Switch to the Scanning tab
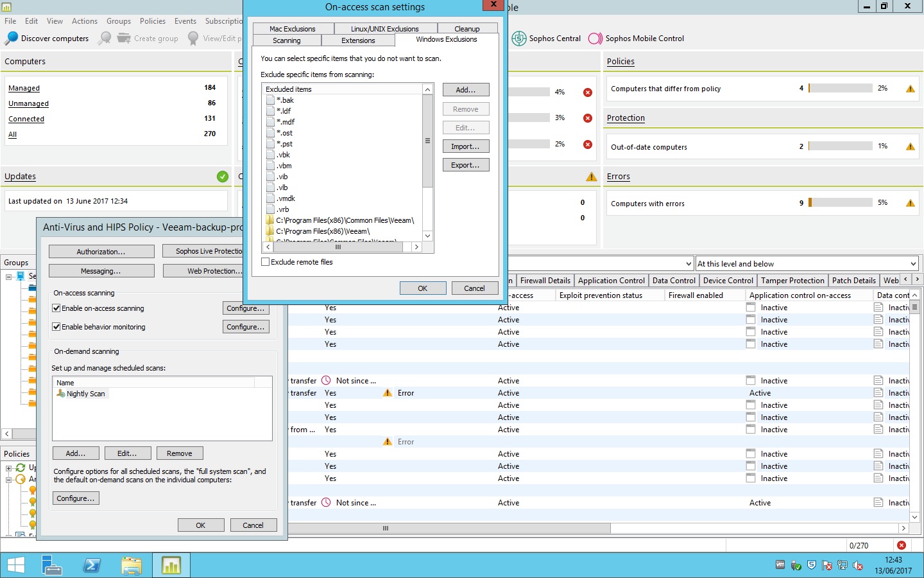This screenshot has height=578, width=924. [x=287, y=40]
